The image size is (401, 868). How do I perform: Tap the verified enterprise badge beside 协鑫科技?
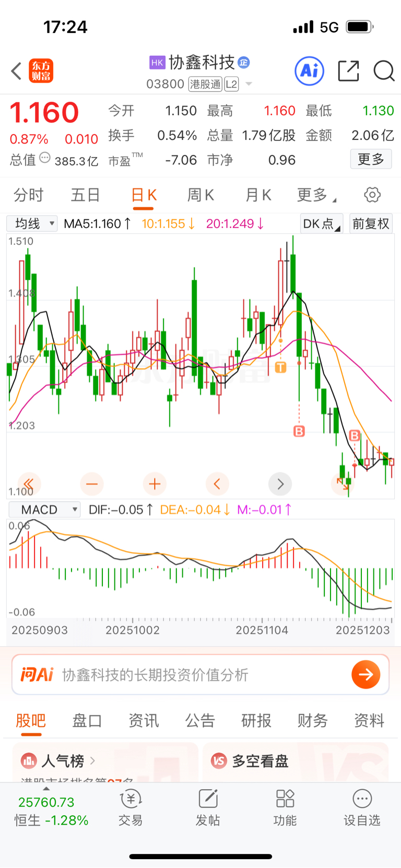pos(244,63)
